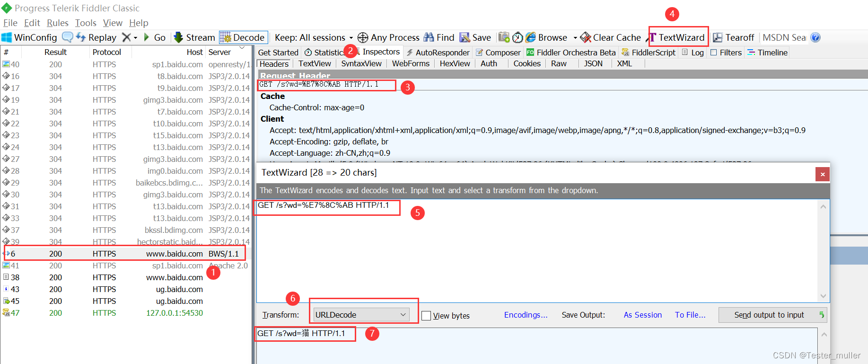Open the Statistics tab
Screen dimensions: 868x364
pos(324,53)
